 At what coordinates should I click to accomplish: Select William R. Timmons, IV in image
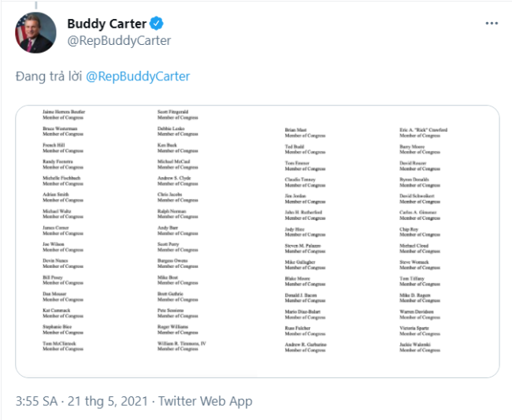(x=181, y=344)
